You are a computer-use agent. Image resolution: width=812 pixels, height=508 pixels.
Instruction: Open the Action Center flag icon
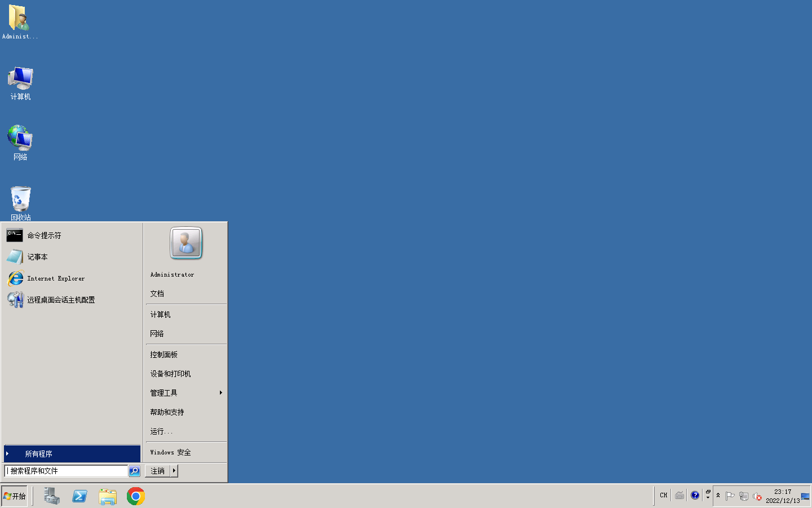coord(730,496)
